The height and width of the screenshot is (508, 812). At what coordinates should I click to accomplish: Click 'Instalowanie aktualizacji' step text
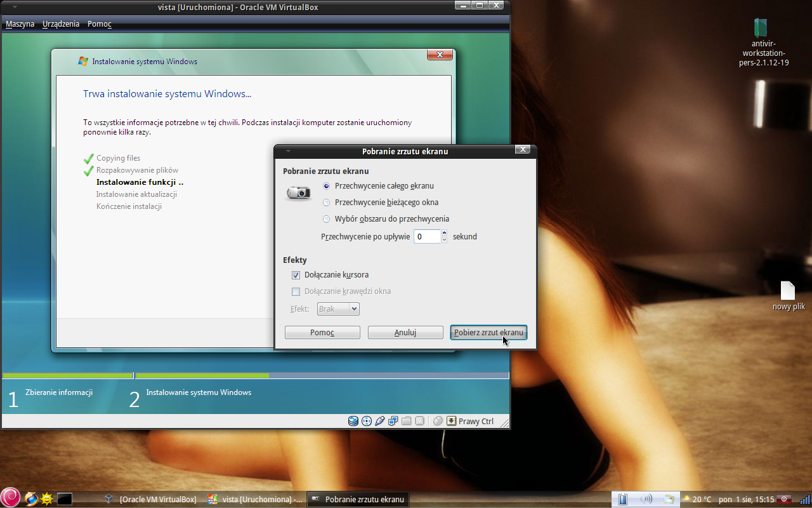(x=136, y=194)
